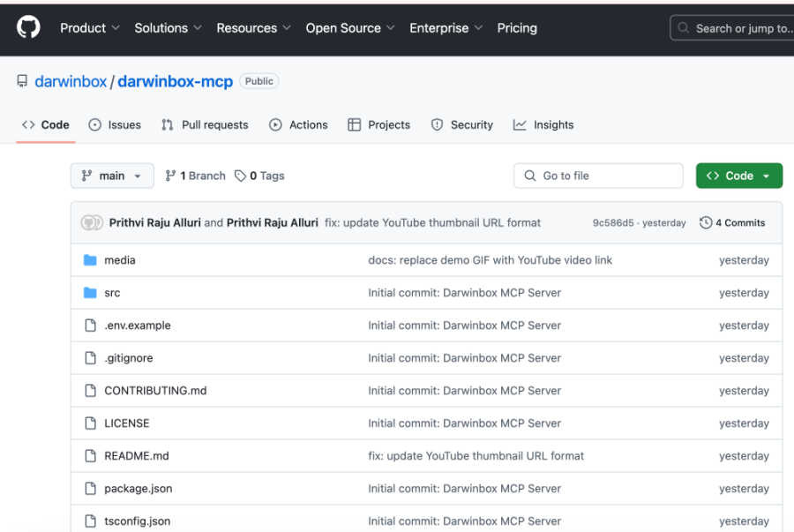Open 'docs: replace demo GIF' commit message

tap(490, 260)
